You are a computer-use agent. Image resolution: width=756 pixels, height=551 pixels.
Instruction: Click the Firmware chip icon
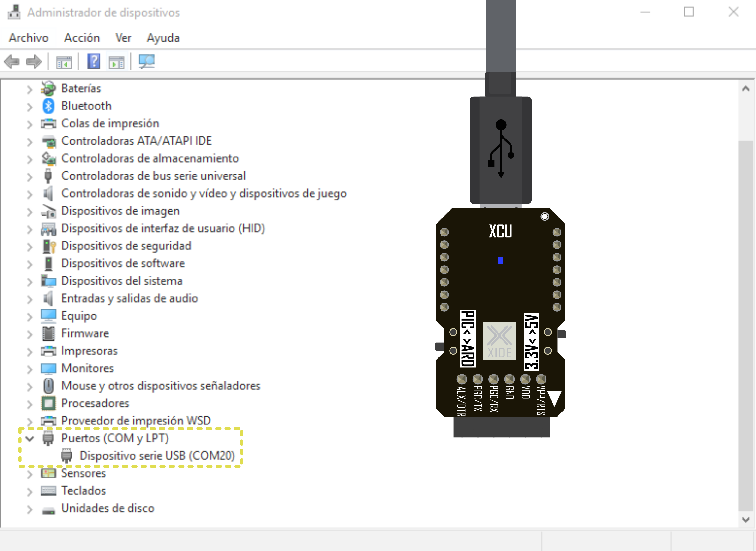[48, 333]
